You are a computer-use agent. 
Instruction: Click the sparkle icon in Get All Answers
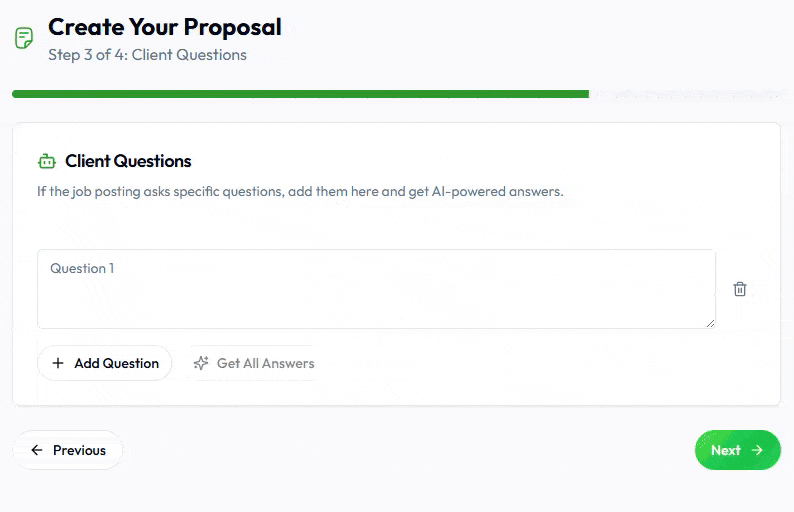(201, 363)
